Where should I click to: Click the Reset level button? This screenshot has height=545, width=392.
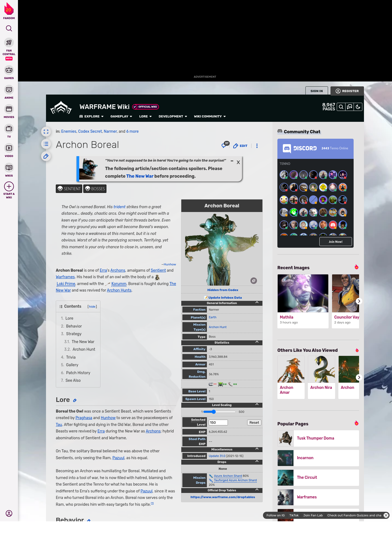point(254,422)
